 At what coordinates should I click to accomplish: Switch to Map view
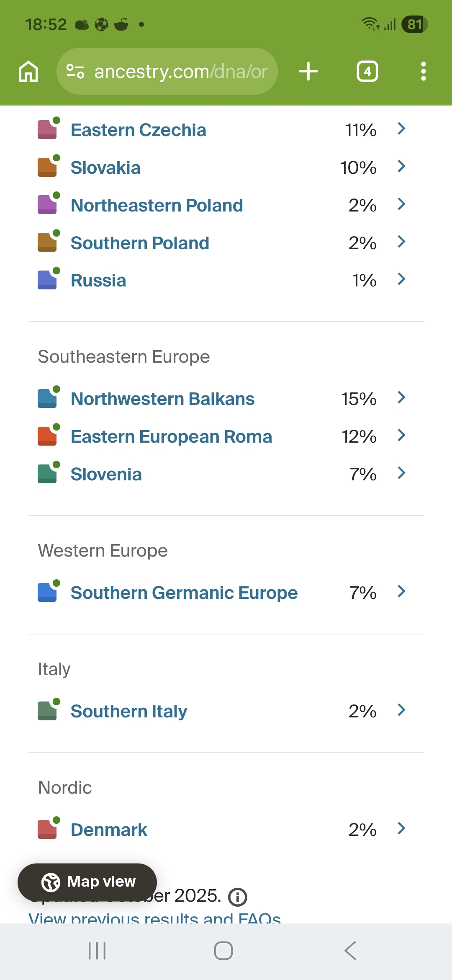87,882
